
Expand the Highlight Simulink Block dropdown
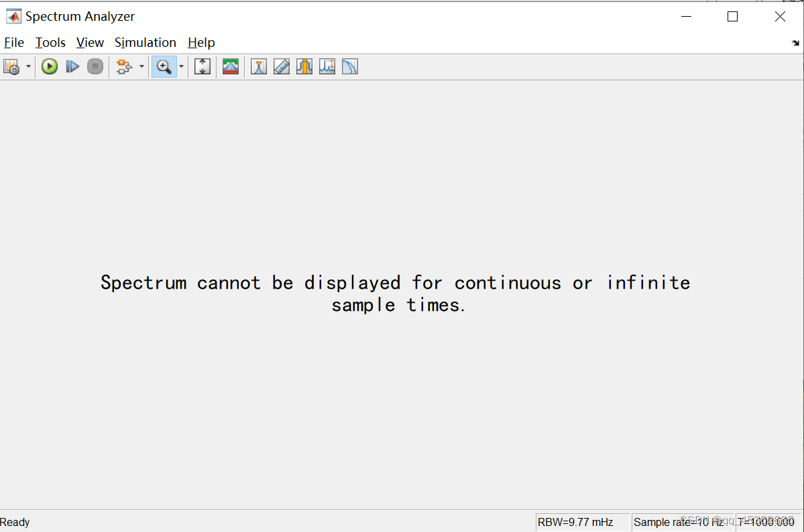tap(141, 66)
